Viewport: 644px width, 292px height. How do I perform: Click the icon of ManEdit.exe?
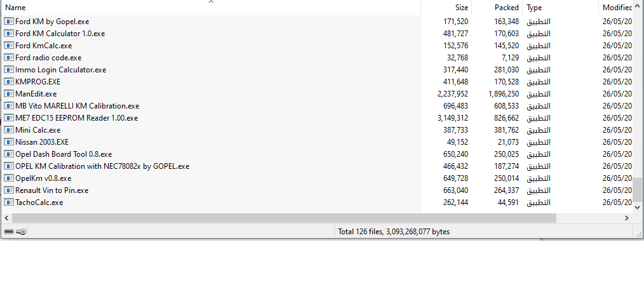(9, 94)
